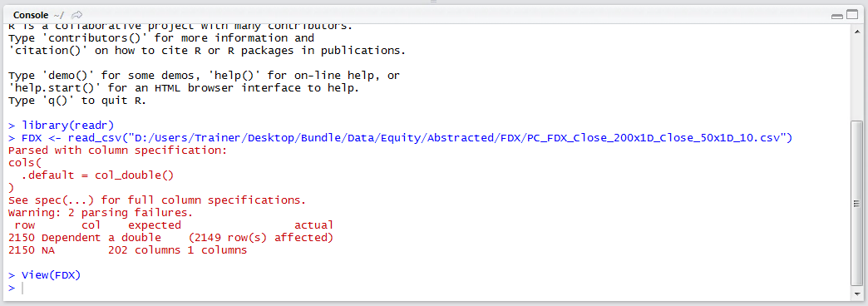Click the 'Warning: 2 parsing failures.' message
Image resolution: width=868 pixels, height=306 pixels.
(x=101, y=213)
